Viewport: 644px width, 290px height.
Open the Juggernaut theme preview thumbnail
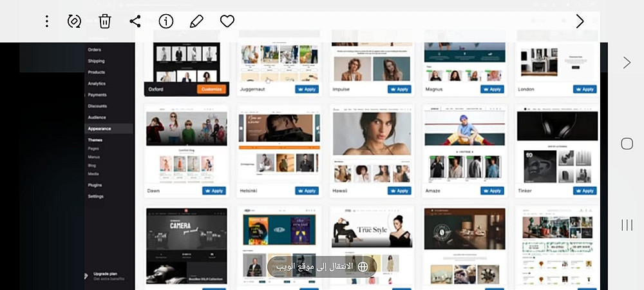click(279, 62)
